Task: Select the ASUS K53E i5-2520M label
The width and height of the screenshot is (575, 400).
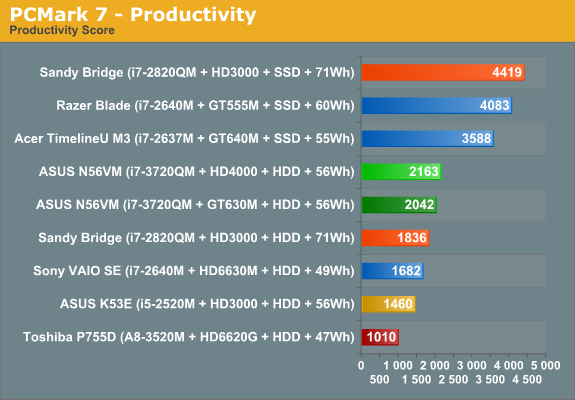Action: pyautogui.click(x=207, y=304)
